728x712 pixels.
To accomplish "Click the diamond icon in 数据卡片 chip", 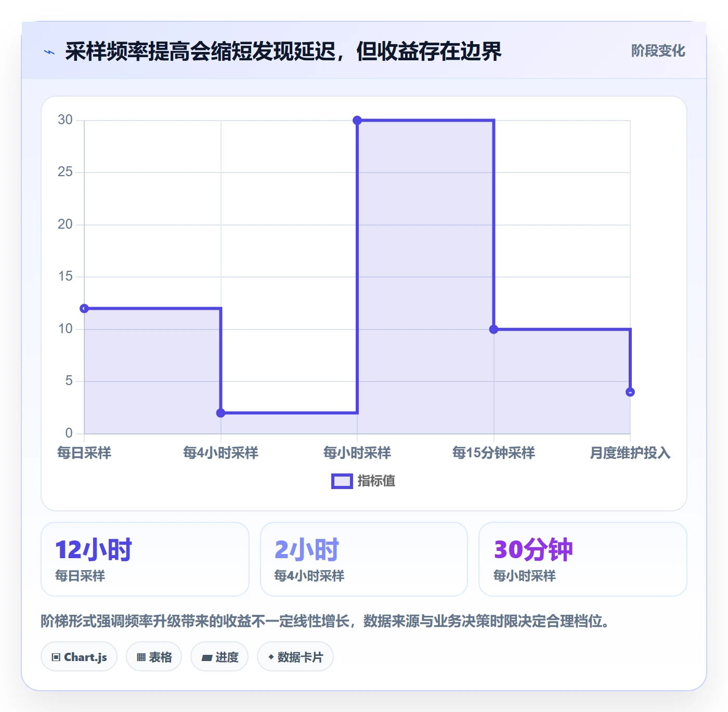I will pyautogui.click(x=271, y=657).
